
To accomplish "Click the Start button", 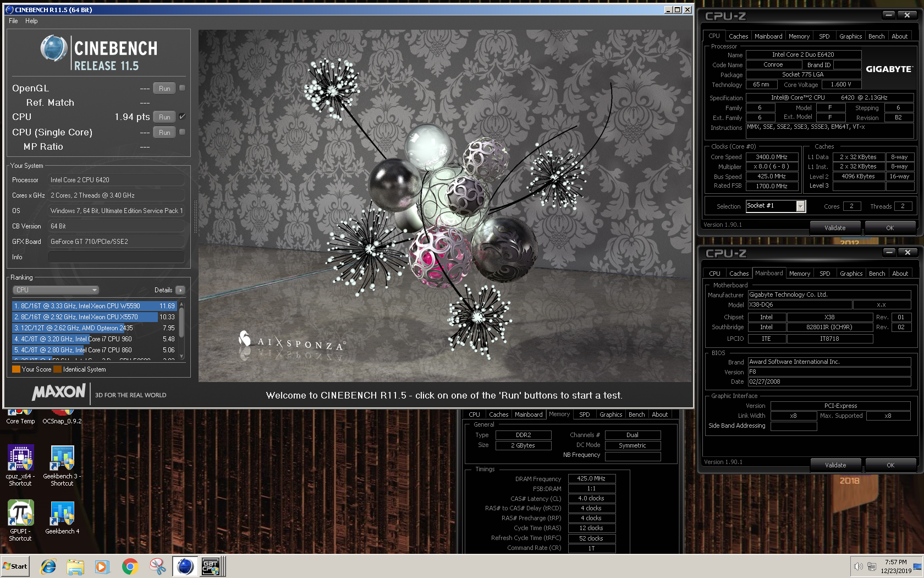I will [x=15, y=566].
